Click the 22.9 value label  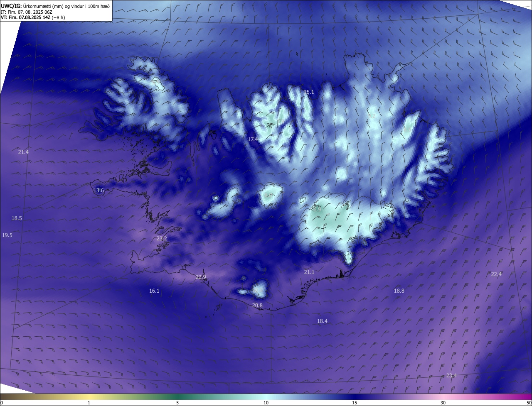click(201, 277)
